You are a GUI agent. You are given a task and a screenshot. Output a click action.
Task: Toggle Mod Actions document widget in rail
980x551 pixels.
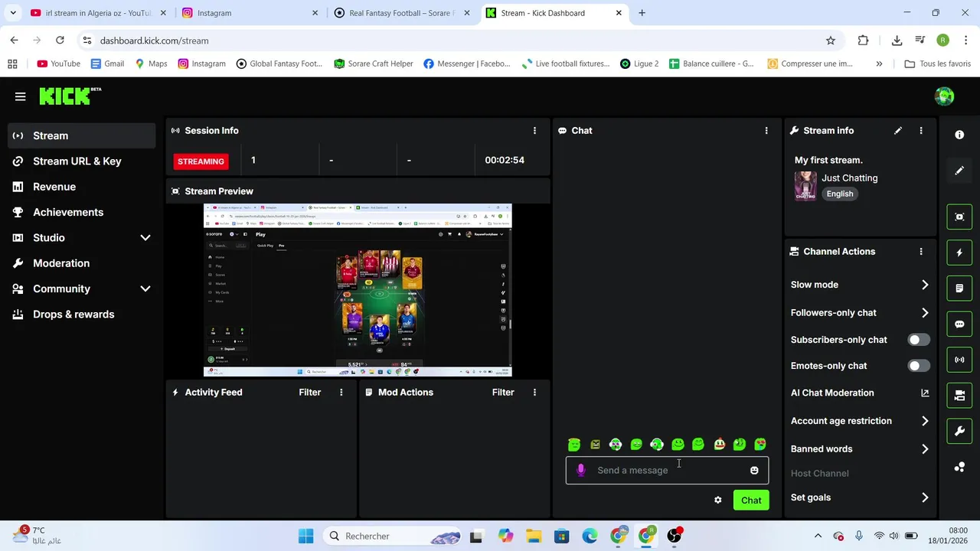pyautogui.click(x=959, y=289)
